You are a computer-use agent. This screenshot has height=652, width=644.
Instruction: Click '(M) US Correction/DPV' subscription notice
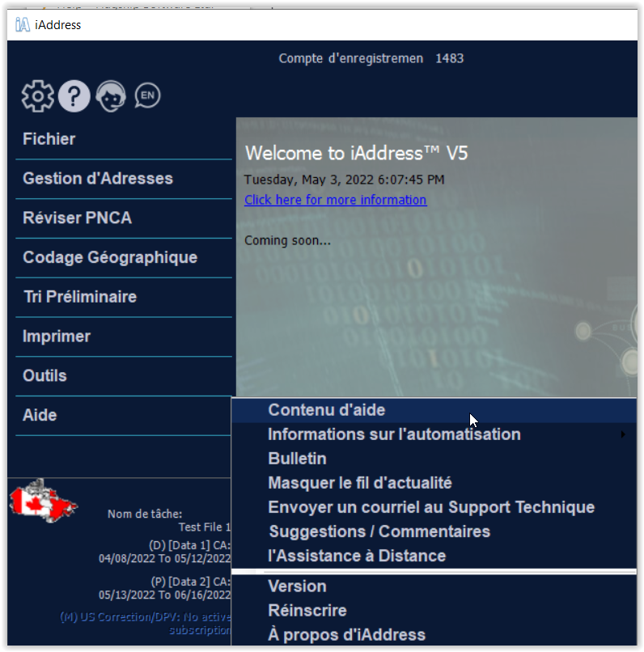(146, 624)
